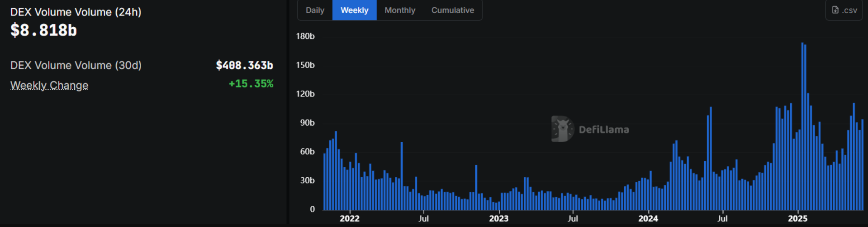Image resolution: width=868 pixels, height=227 pixels.
Task: Select the 2025 x-axis label
Action: point(798,218)
